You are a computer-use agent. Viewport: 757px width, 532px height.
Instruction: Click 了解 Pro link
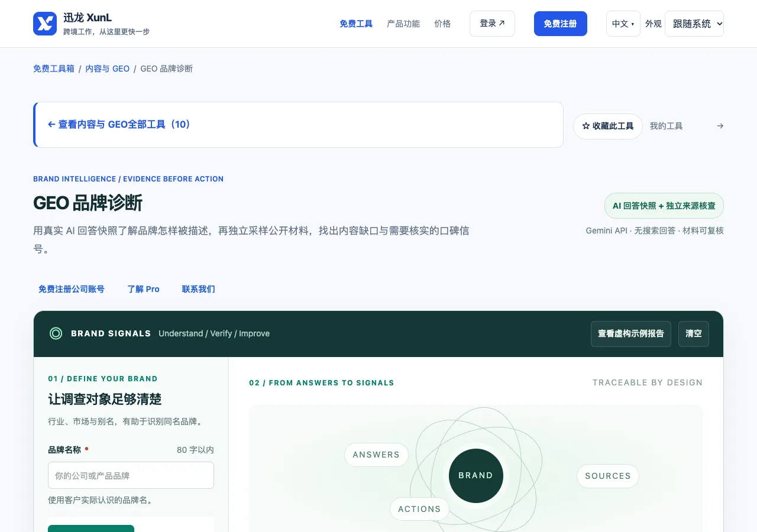[x=144, y=289]
